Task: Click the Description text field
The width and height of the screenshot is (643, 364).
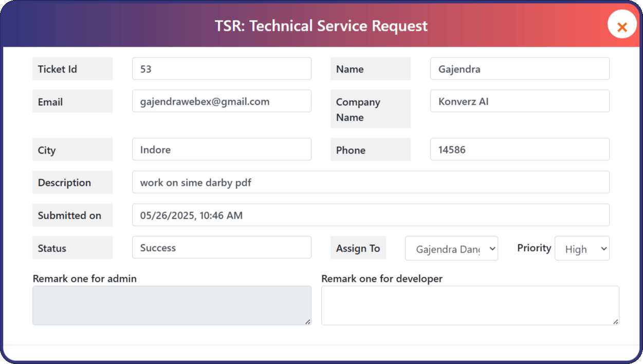Action: (x=371, y=182)
